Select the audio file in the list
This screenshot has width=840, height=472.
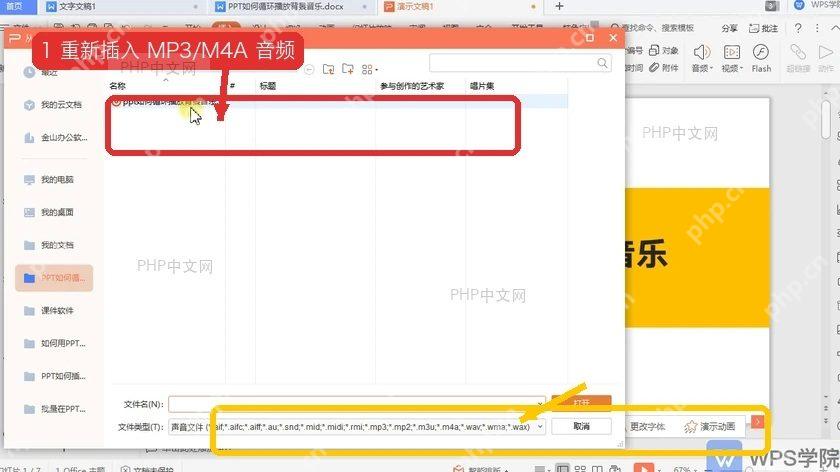pos(166,101)
